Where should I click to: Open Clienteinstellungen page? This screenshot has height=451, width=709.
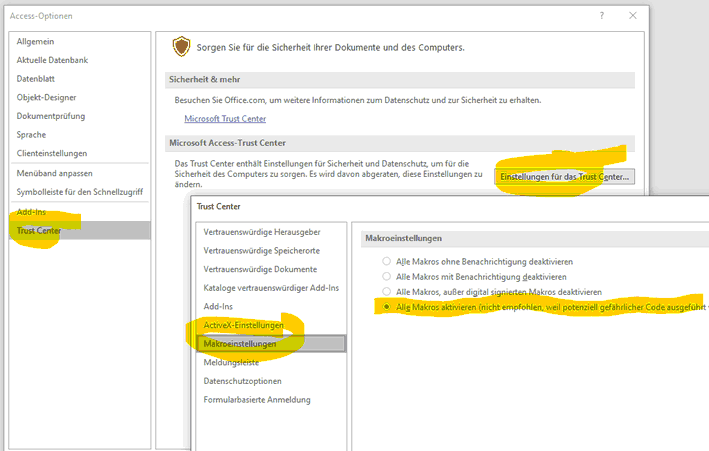(x=52, y=153)
